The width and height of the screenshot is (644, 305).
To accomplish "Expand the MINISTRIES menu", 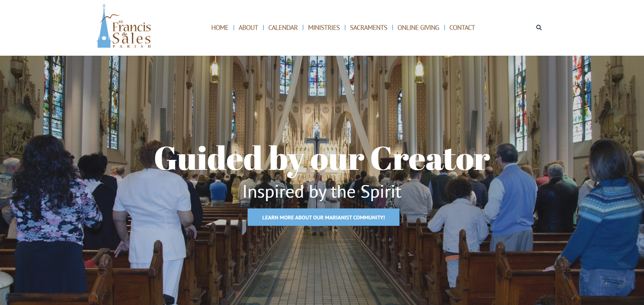I will (324, 28).
